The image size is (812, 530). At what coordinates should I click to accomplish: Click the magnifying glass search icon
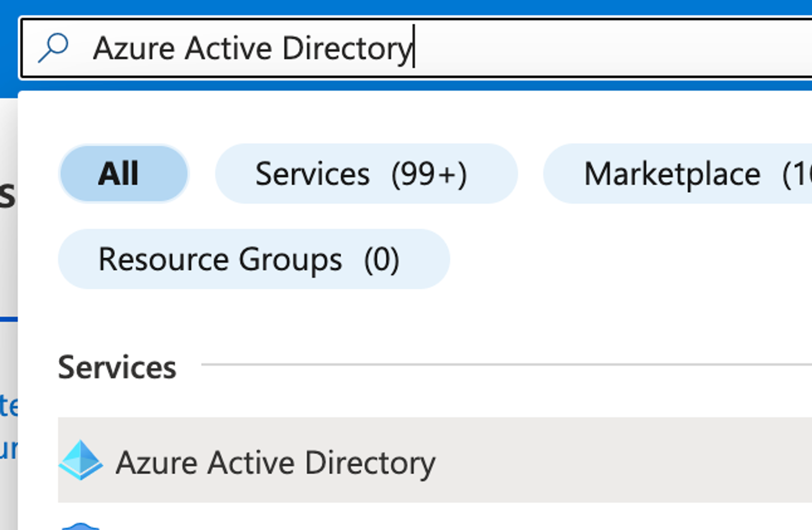pyautogui.click(x=53, y=48)
